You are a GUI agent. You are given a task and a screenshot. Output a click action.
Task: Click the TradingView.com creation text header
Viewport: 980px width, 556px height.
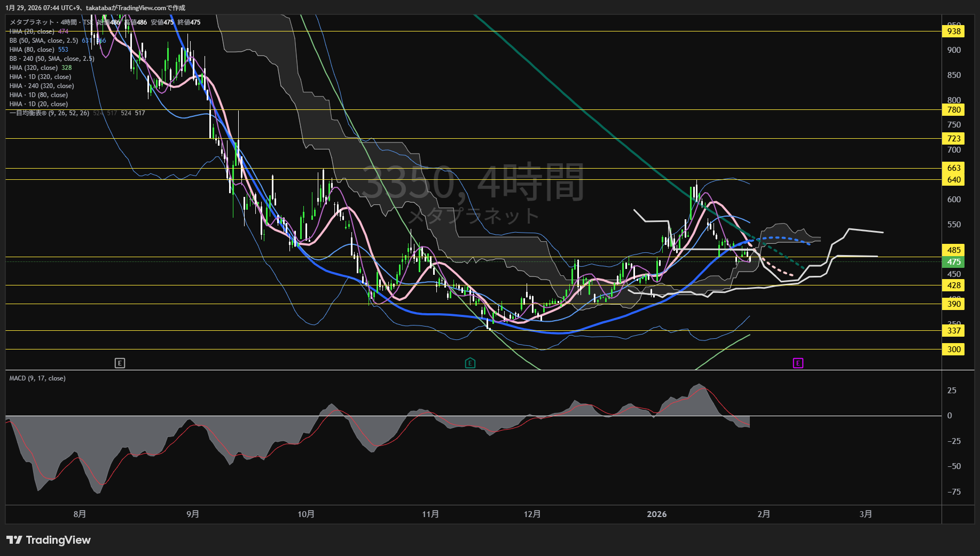(x=95, y=7)
